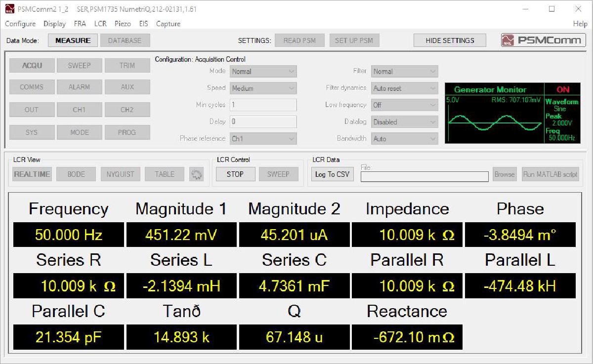Open the SYS system panel
Viewport: 593px width, 364px height.
pos(32,132)
